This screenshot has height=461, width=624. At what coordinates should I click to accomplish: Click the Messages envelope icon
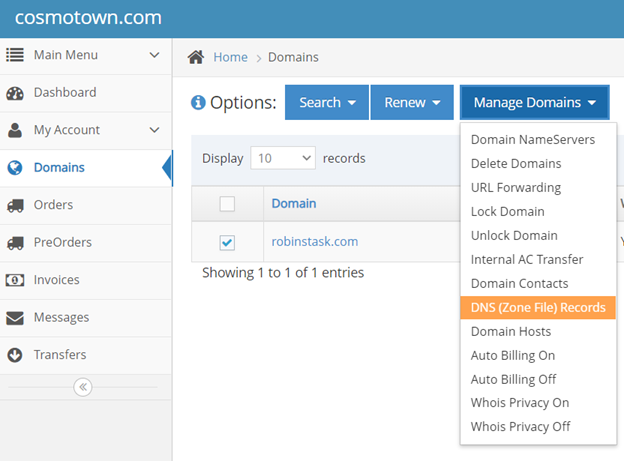(x=15, y=318)
